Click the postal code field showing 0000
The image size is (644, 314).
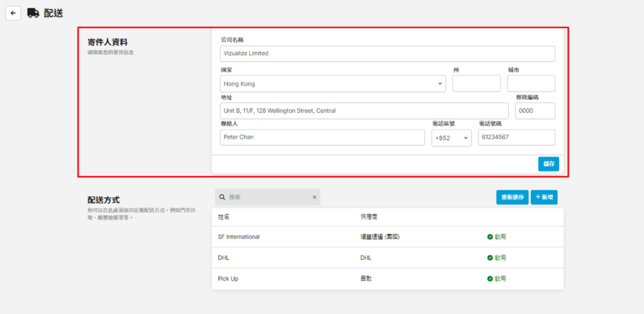[x=535, y=111]
